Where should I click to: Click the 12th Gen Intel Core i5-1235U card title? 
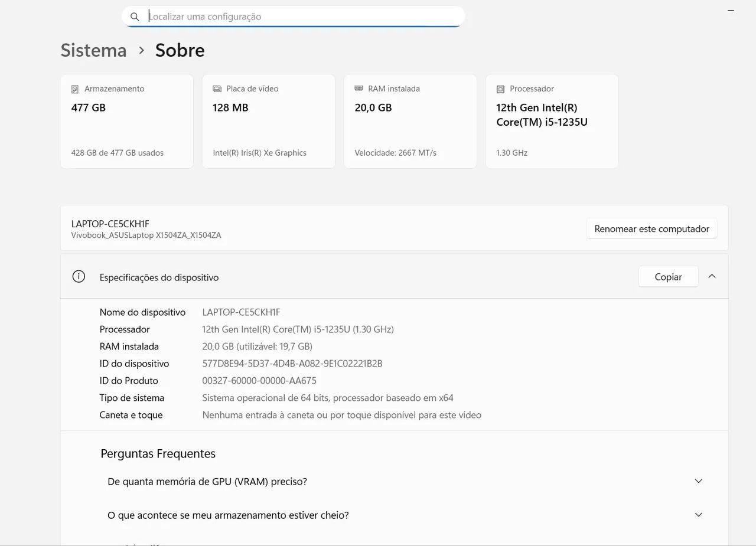pyautogui.click(x=542, y=115)
